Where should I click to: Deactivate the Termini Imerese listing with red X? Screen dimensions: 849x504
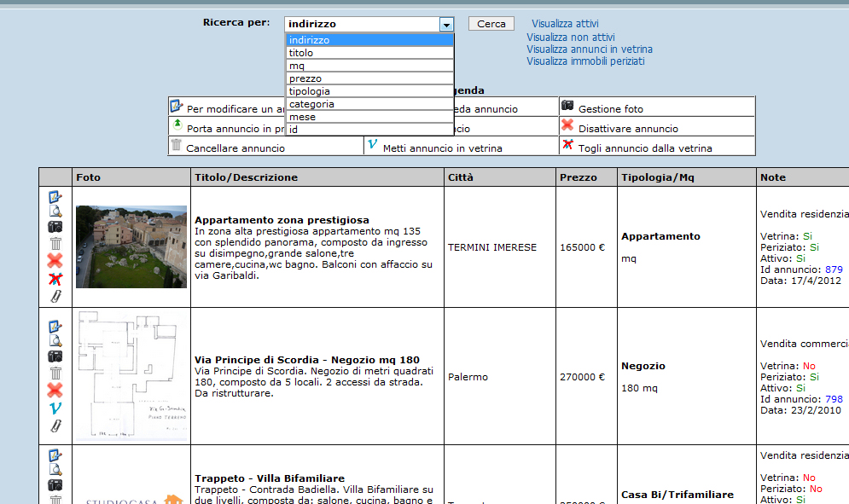[55, 260]
